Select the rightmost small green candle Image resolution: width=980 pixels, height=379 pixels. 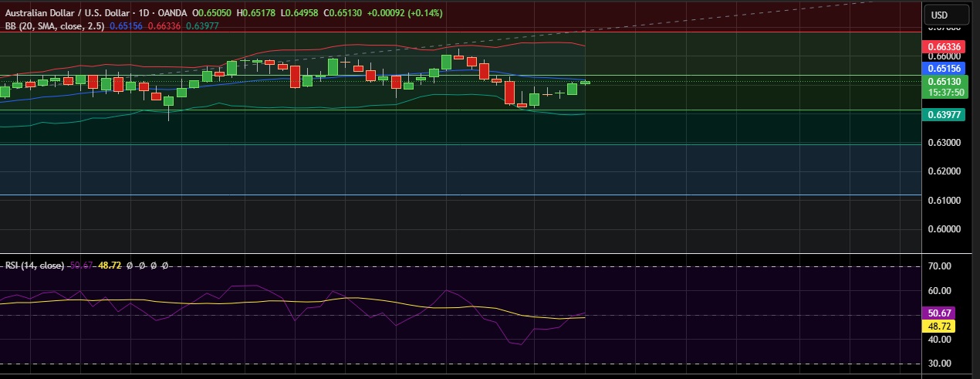coord(585,82)
